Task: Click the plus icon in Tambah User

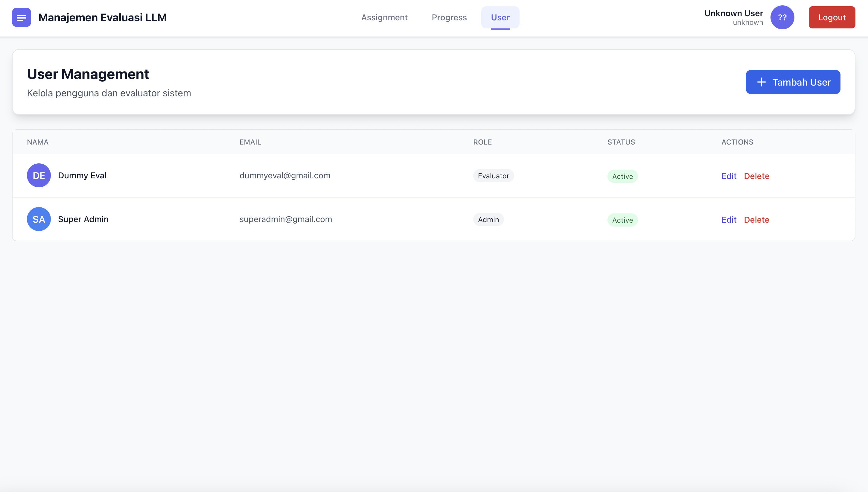Action: [x=761, y=82]
